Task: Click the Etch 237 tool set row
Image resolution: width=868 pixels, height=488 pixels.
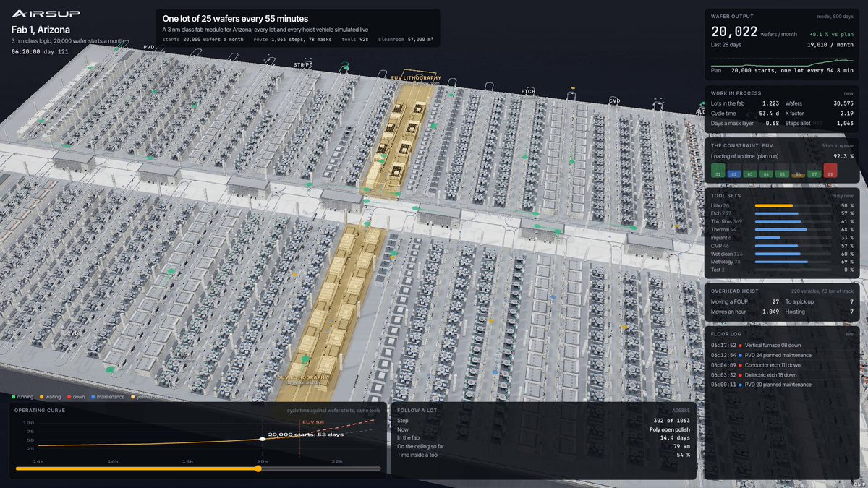Action: (x=782, y=214)
